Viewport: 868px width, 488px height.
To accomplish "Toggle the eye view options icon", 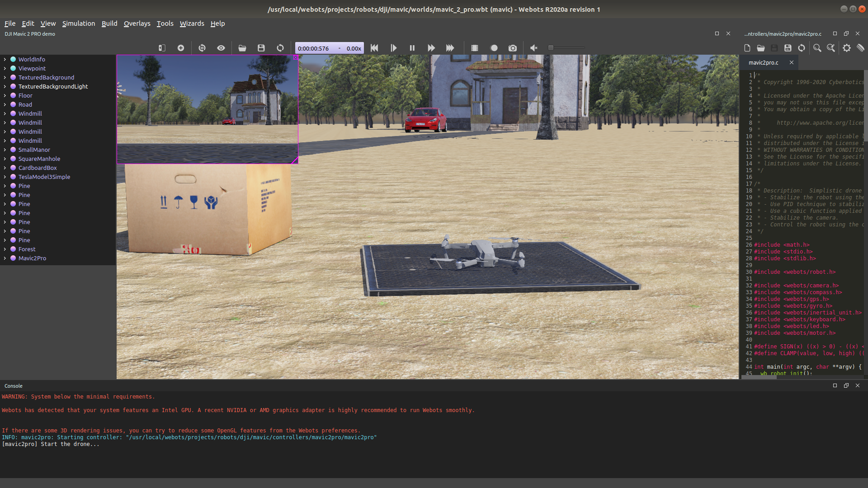I will click(221, 48).
